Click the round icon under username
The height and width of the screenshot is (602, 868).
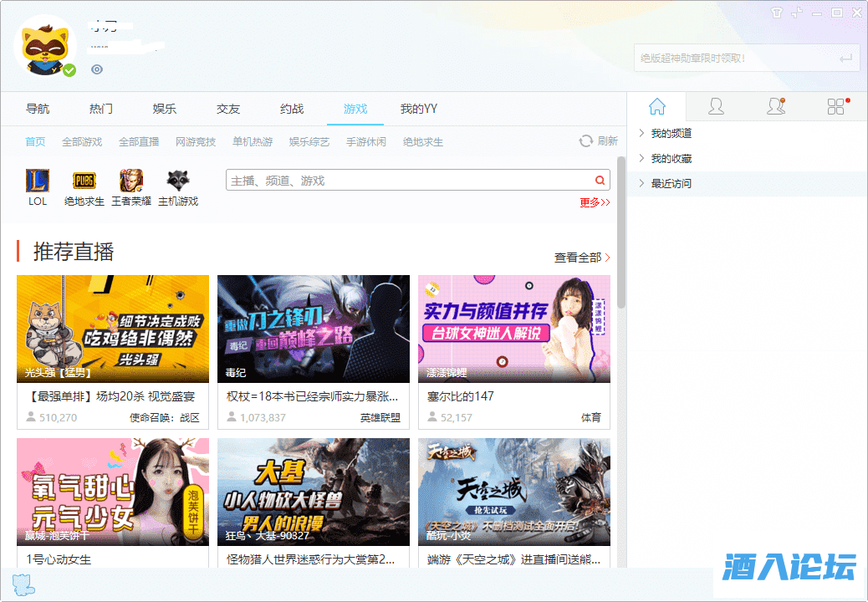pos(97,69)
